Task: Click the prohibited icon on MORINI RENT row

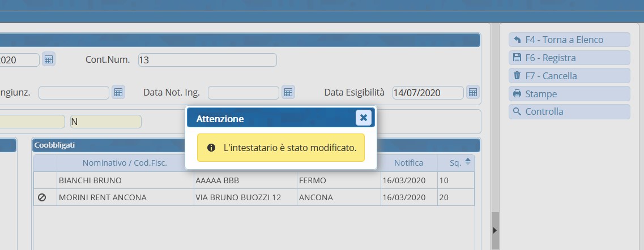Action: tap(42, 197)
